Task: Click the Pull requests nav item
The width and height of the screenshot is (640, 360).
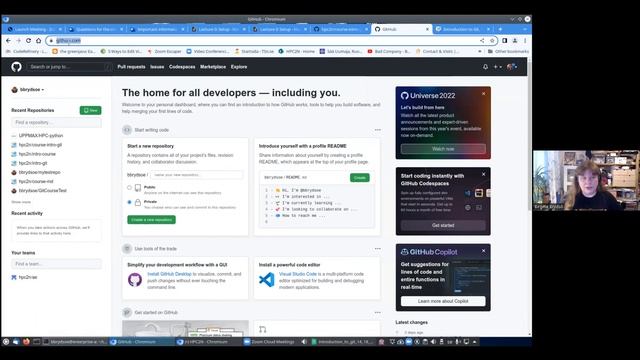Action: 131,67
